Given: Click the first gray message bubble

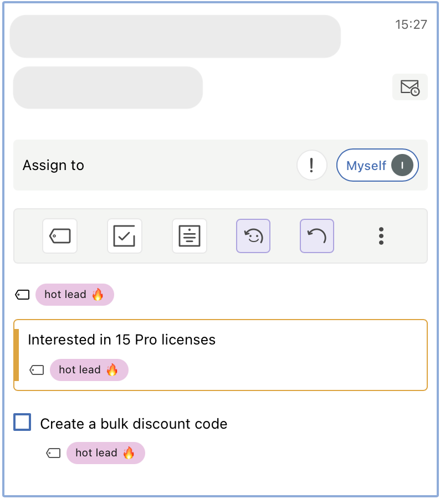Looking at the screenshot, I should 175,37.
